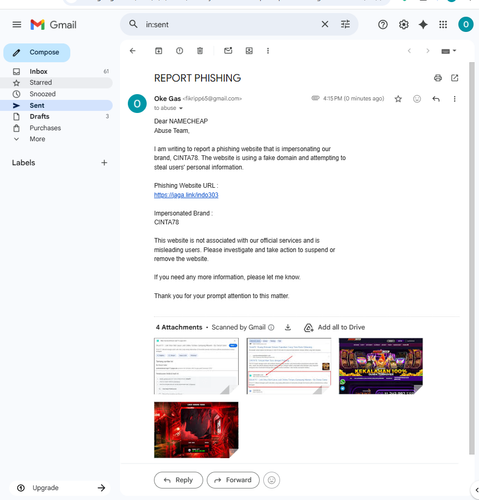Open the Snoozed folder
Image resolution: width=479 pixels, height=500 pixels.
click(56, 94)
